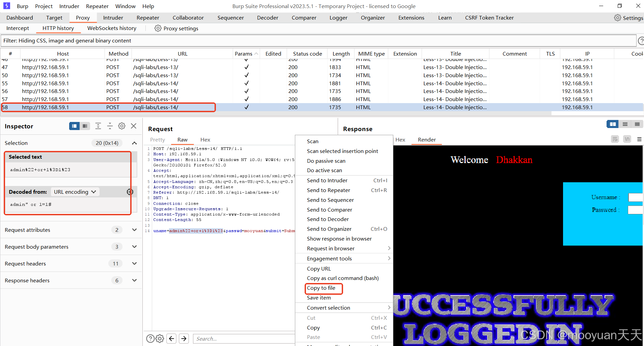Select tabbed request/response layout

[x=637, y=124]
